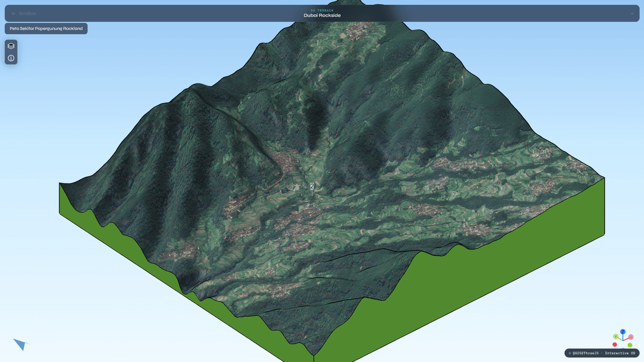This screenshot has height=362, width=644.
Task: Click the Peta Sekitar Papergunung Rockland button
Action: pos(46,29)
